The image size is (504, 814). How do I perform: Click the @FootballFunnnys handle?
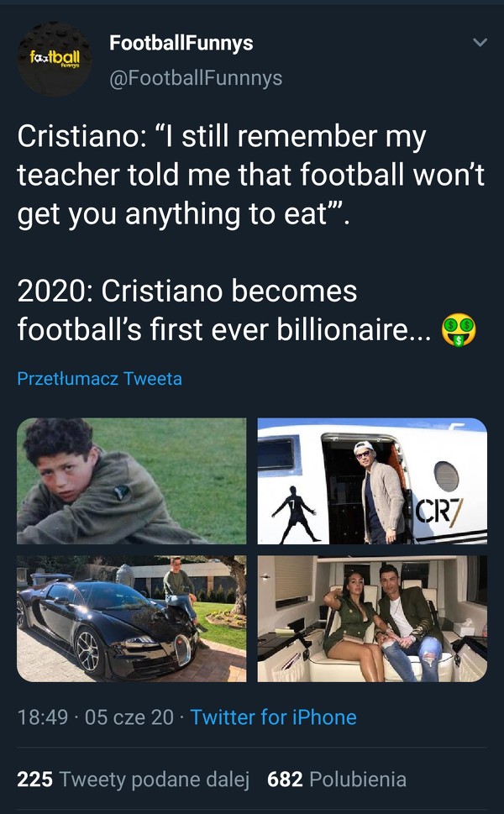coord(196,78)
